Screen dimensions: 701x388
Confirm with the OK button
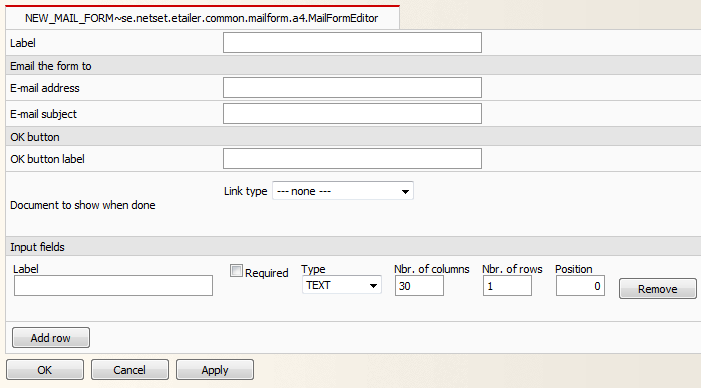(45, 370)
